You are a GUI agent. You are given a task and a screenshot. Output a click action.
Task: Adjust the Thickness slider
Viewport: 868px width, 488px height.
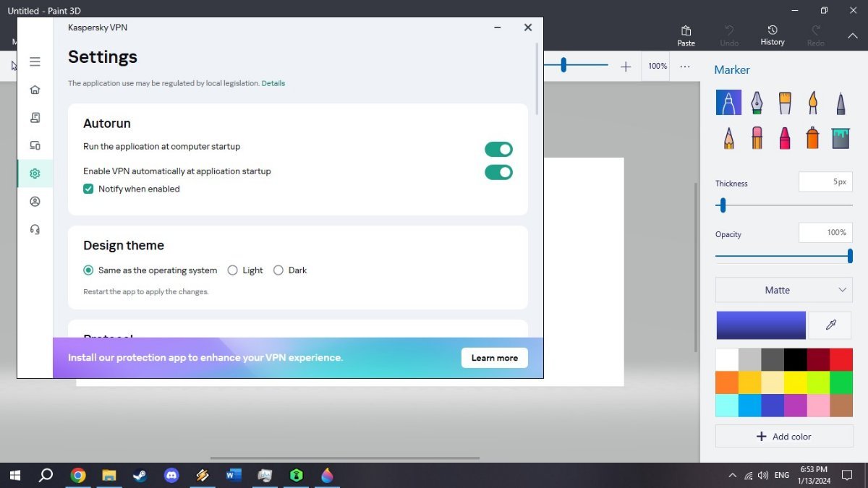point(722,205)
